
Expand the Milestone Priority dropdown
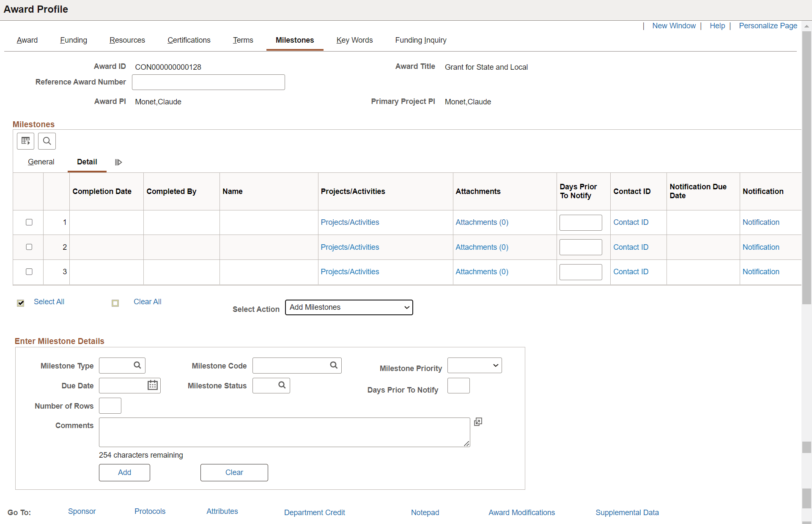point(475,366)
